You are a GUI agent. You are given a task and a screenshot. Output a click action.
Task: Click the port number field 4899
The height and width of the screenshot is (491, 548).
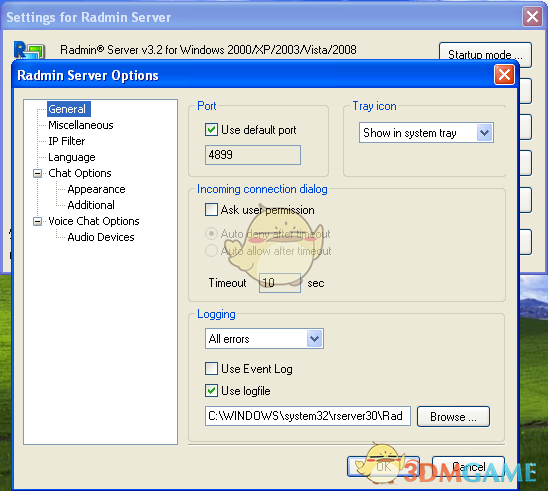point(253,155)
